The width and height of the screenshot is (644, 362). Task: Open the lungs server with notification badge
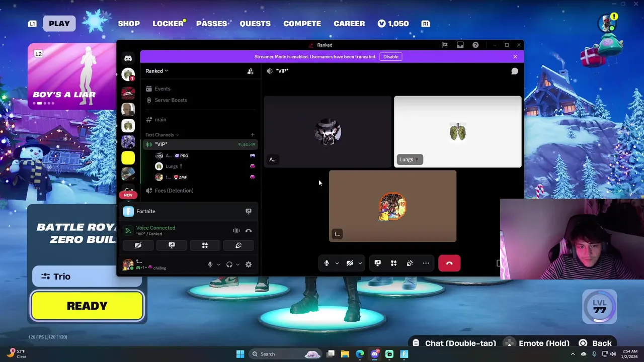coord(128,75)
